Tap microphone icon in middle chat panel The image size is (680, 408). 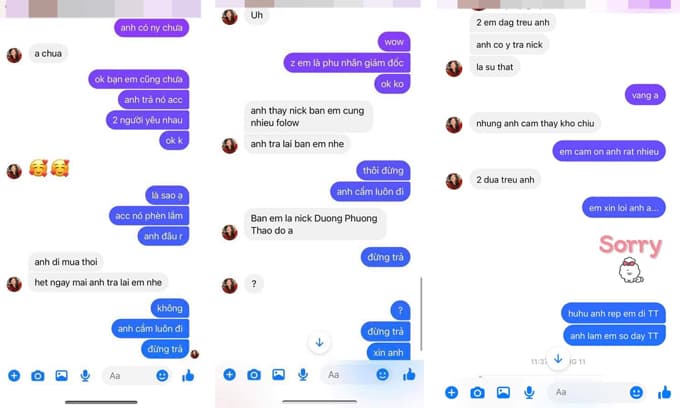[303, 375]
